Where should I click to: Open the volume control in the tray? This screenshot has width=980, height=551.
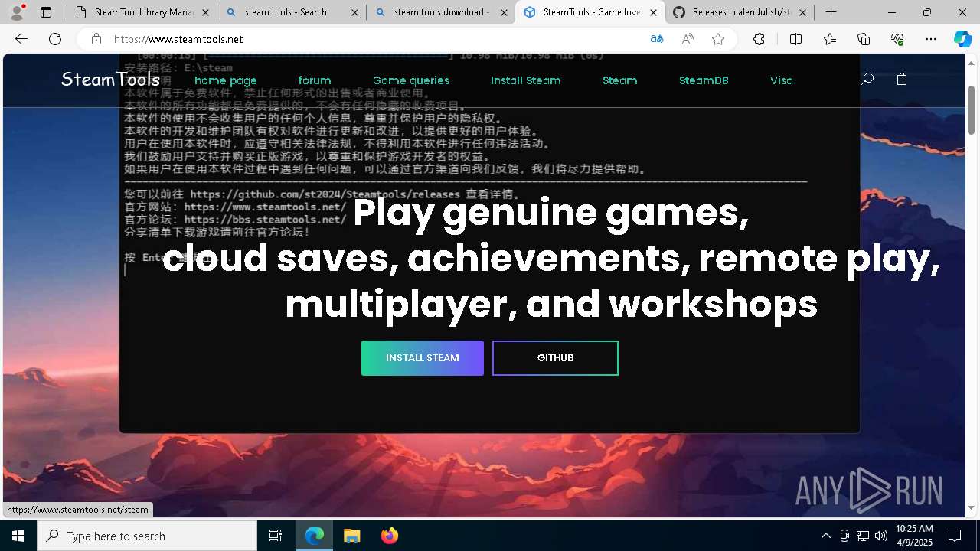881,536
